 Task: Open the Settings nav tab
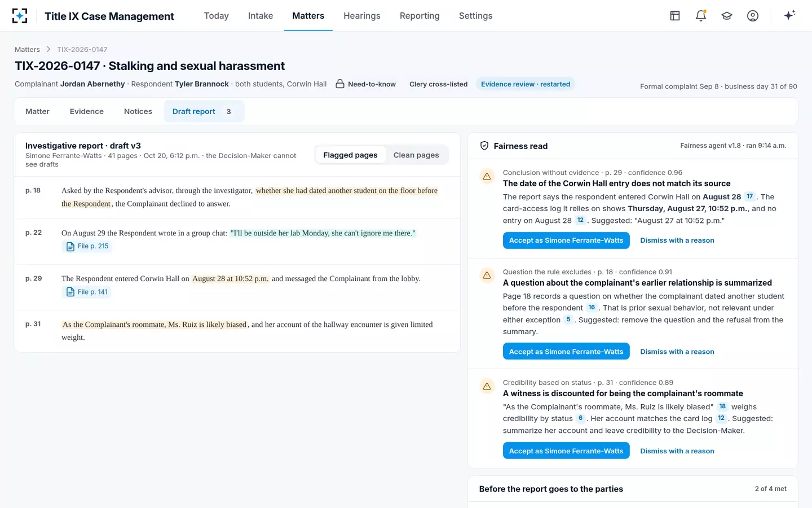(475, 16)
